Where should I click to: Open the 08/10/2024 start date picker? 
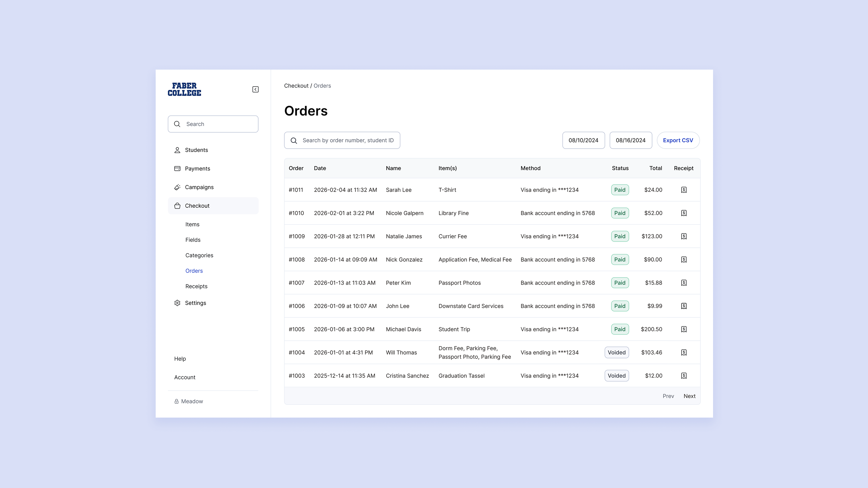coord(583,140)
